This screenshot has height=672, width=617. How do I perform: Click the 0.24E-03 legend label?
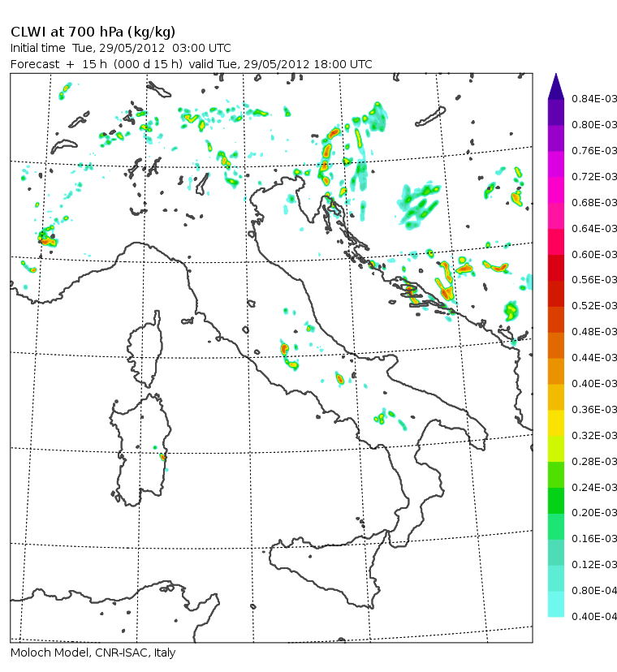click(594, 487)
